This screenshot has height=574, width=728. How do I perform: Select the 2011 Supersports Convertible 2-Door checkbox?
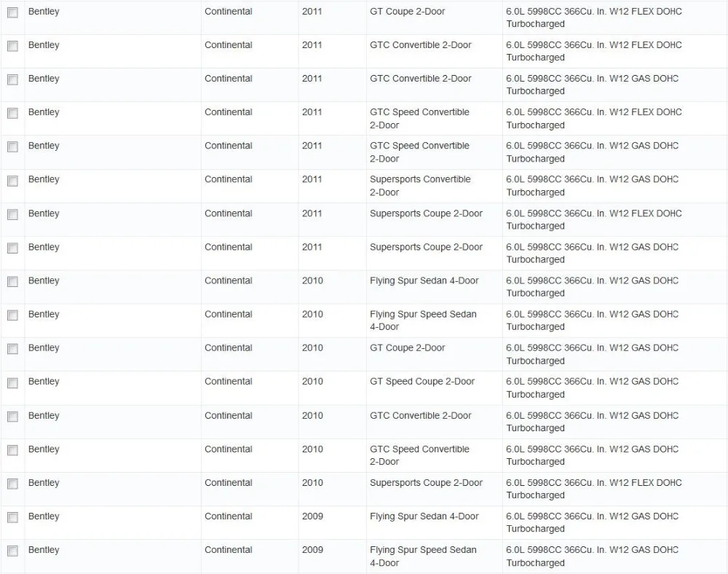point(12,181)
